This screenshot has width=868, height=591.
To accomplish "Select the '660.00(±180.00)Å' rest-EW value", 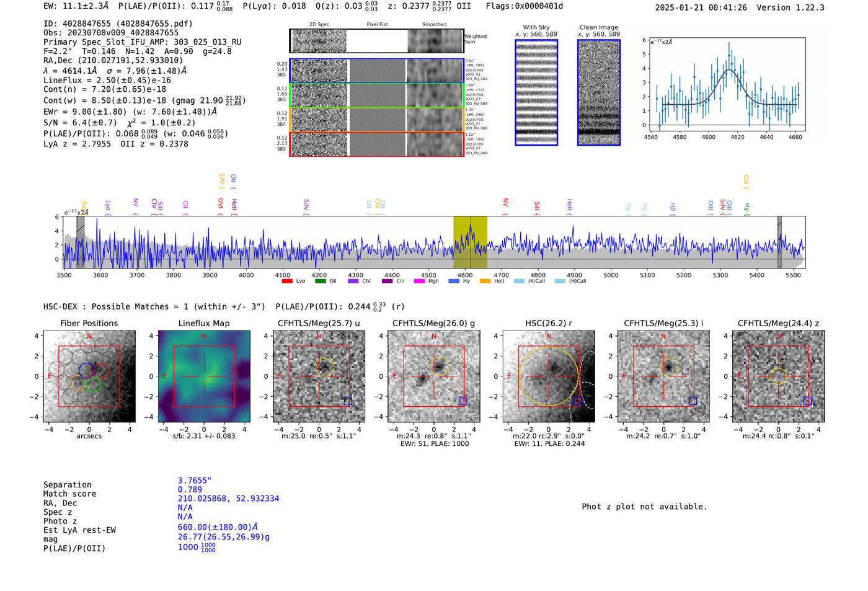I will 218,527.
